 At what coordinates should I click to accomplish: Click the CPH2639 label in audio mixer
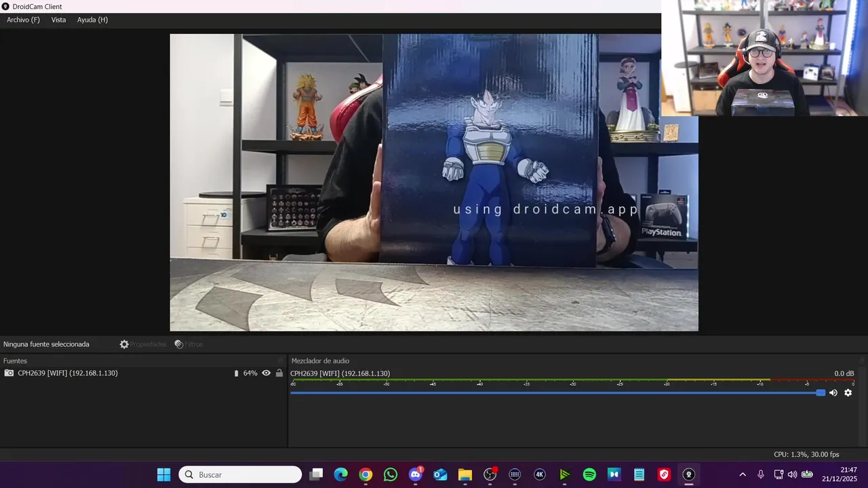340,373
